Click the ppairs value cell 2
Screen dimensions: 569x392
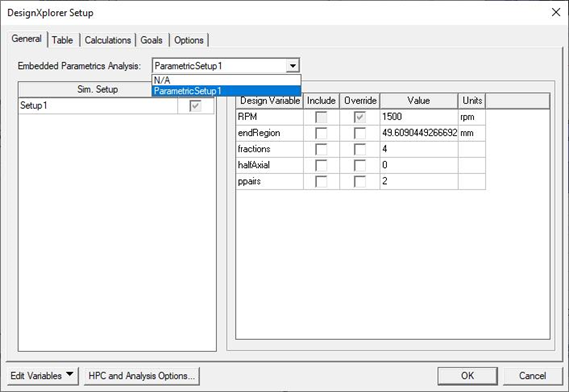pos(419,181)
